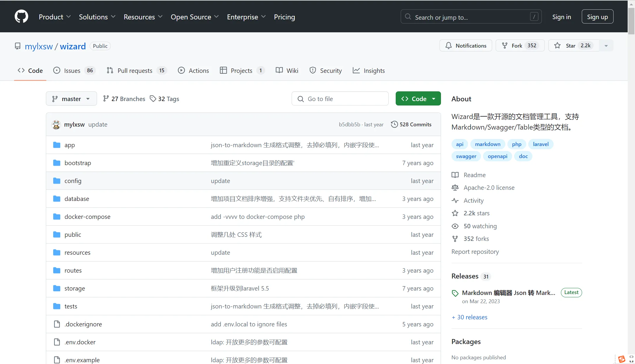Click the .dockerignore file icon
The height and width of the screenshot is (364, 635).
click(57, 324)
